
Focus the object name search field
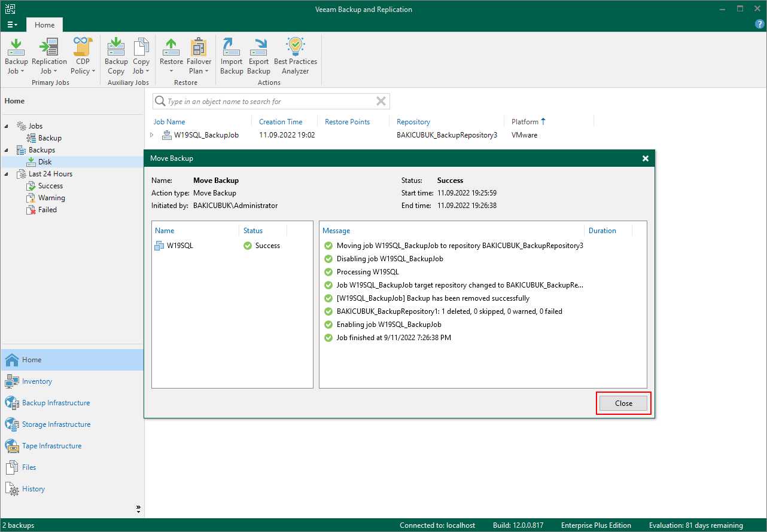271,101
